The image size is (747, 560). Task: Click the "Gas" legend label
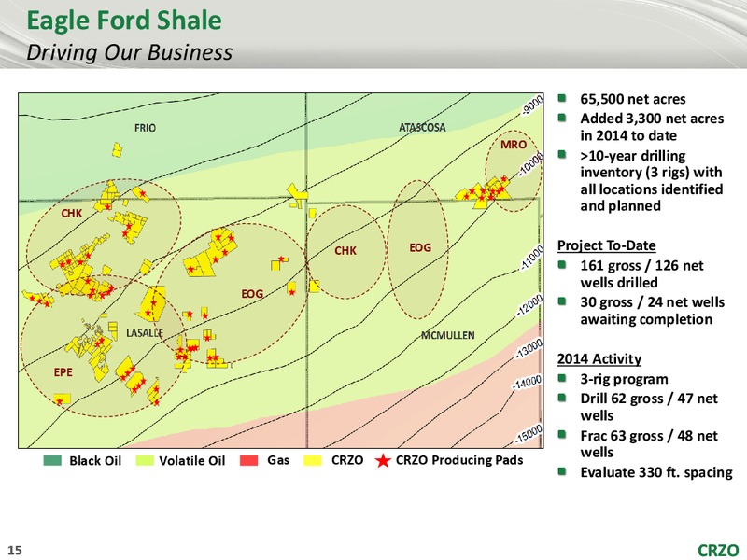pyautogui.click(x=278, y=460)
